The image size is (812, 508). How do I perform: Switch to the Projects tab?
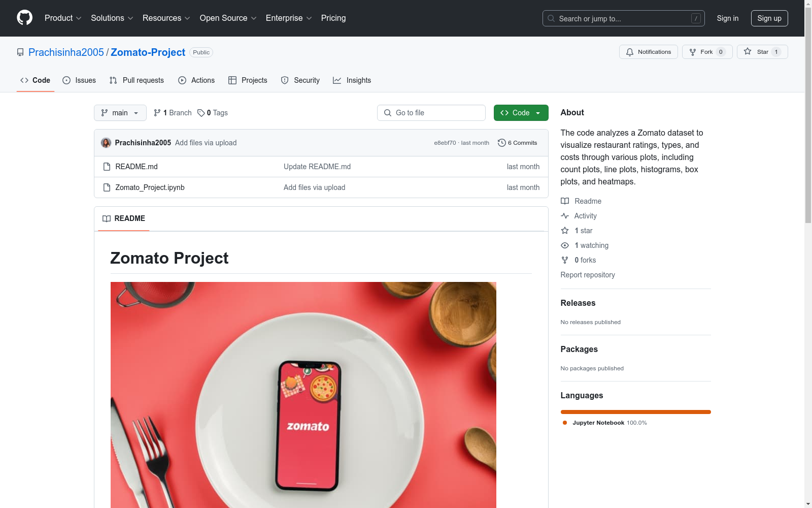248,80
